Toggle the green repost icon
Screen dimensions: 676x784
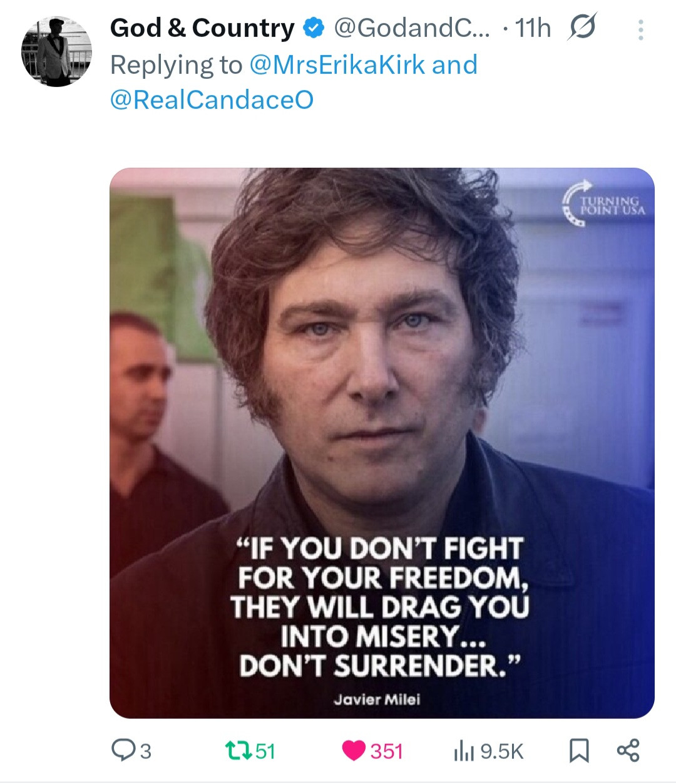(x=238, y=750)
